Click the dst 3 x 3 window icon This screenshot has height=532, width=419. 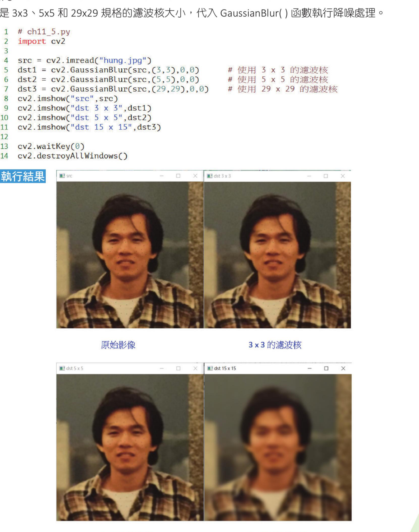(210, 176)
